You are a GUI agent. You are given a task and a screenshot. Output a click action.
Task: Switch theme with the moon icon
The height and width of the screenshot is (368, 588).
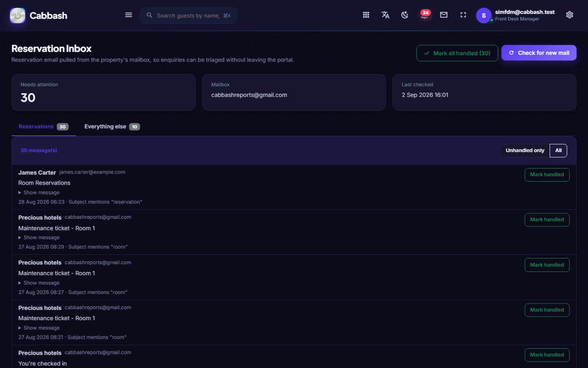point(405,15)
